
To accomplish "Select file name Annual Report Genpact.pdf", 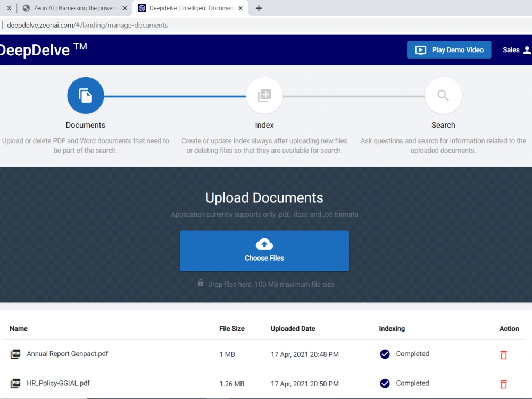I will [68, 354].
